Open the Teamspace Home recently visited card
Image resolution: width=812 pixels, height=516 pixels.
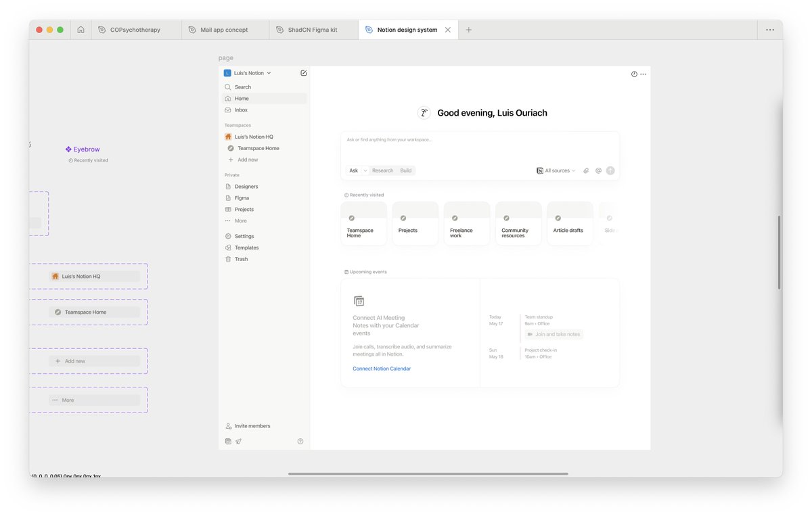[x=364, y=223]
